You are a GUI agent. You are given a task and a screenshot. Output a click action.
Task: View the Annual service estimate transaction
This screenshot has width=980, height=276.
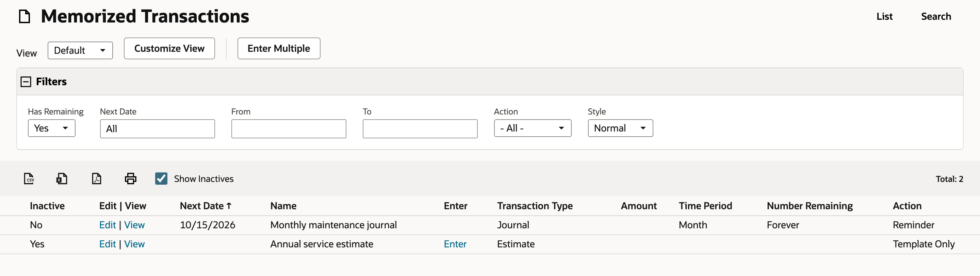point(134,244)
